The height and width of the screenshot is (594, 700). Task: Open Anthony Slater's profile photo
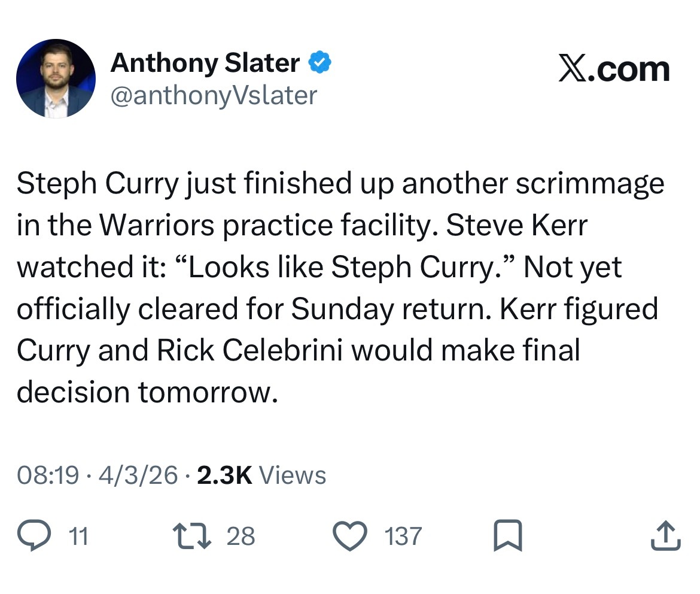tap(55, 78)
